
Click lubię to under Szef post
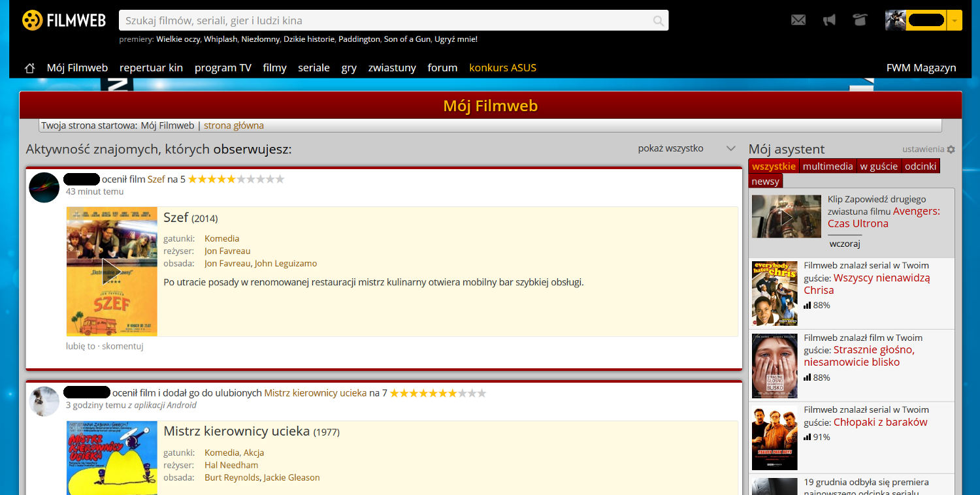click(x=80, y=346)
